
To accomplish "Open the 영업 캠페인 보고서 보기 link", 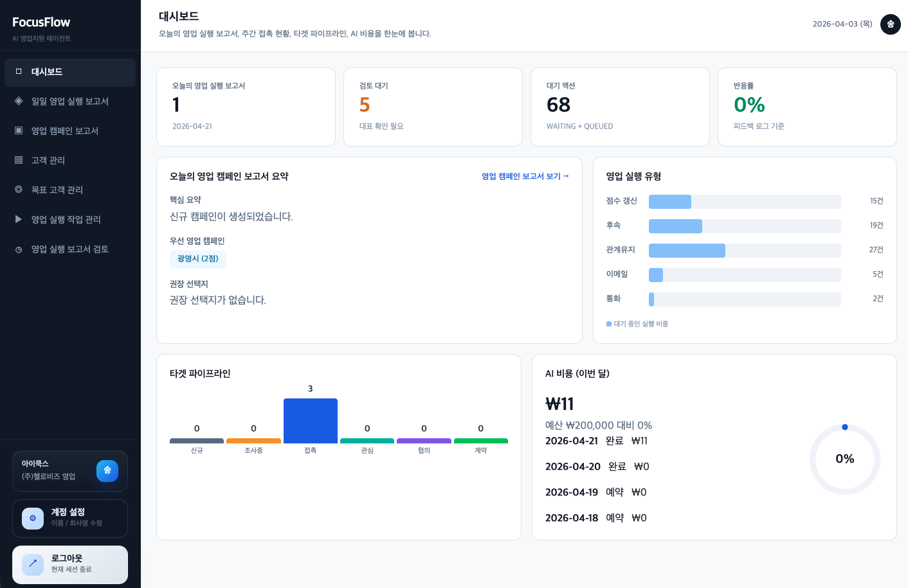I will coord(525,176).
